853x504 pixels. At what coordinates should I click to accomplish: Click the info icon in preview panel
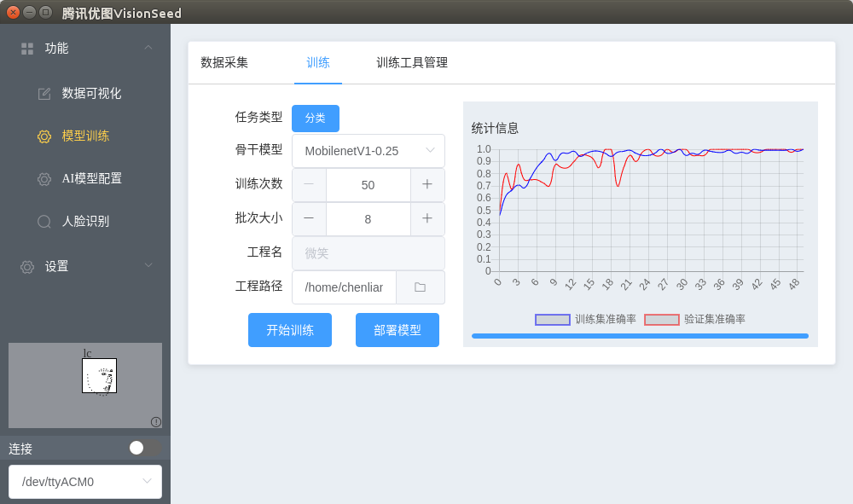[x=156, y=422]
